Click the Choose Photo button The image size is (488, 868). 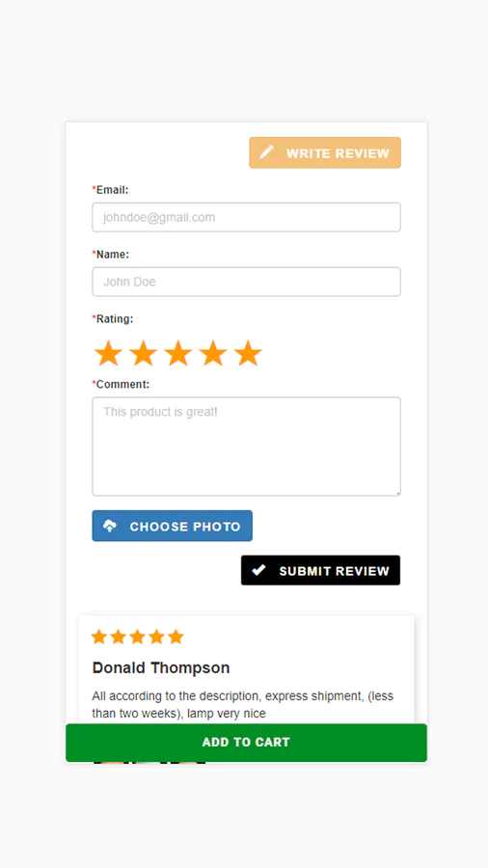click(172, 526)
